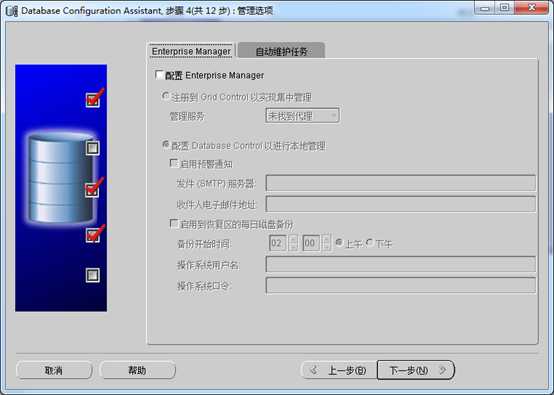Screen dimensions: 554x395
Task: Maximize the Database Configuration Assistant window
Action: [x=505, y=8]
